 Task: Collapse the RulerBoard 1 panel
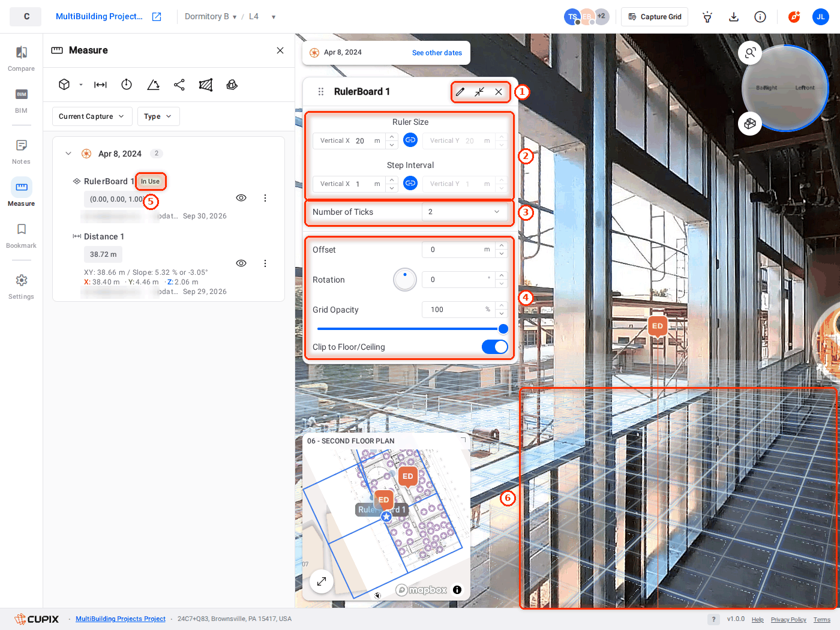[479, 92]
